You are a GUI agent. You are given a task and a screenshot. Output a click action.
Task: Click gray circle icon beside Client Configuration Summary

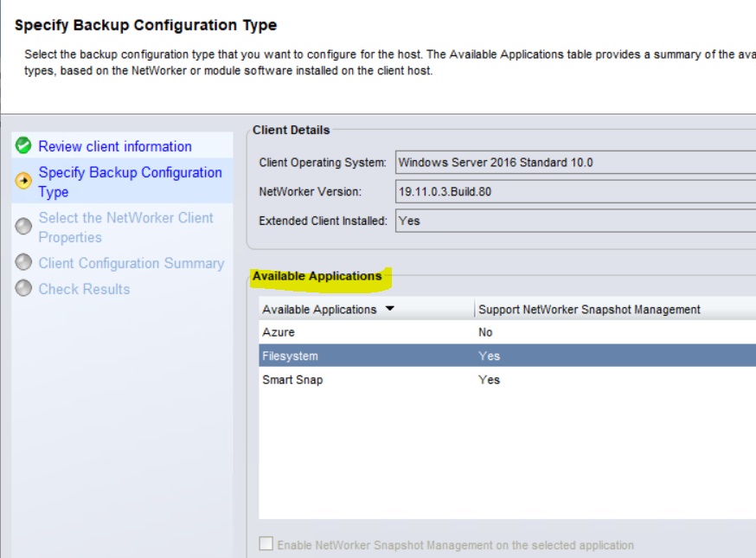(x=24, y=264)
